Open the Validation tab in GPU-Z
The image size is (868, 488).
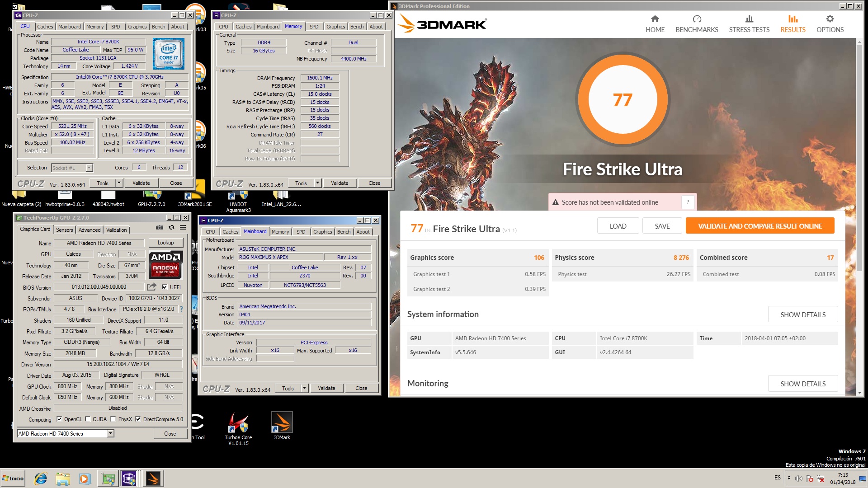116,230
